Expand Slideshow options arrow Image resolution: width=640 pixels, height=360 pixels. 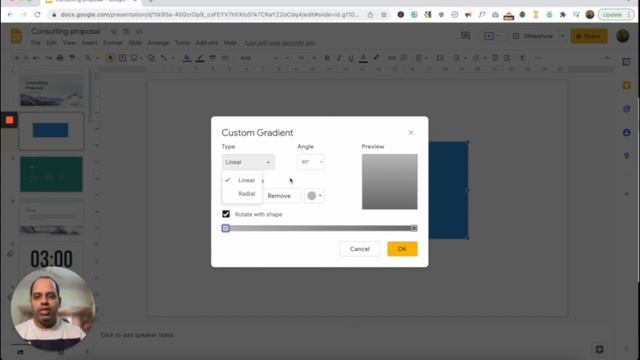click(x=562, y=36)
